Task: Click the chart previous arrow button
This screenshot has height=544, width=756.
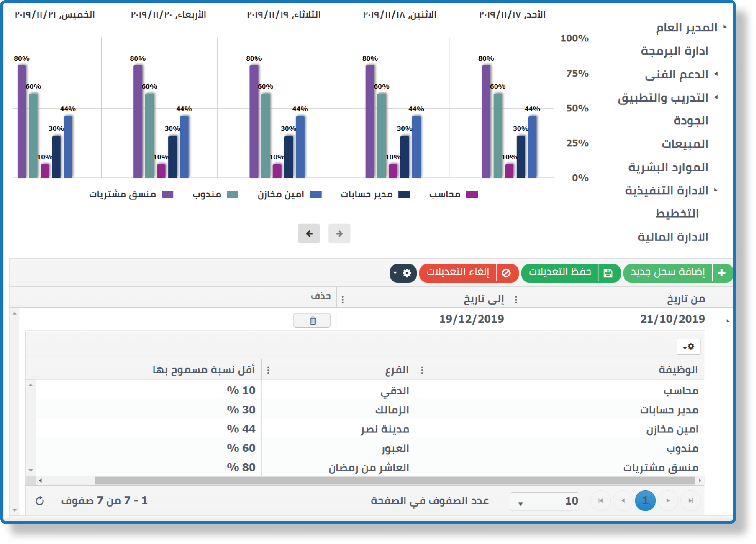Action: point(309,234)
